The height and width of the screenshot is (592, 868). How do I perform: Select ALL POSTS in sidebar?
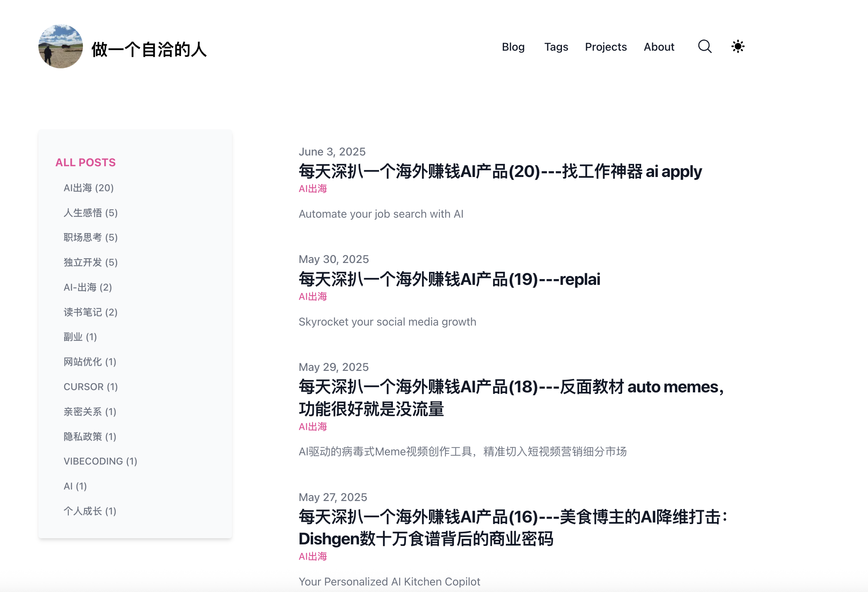click(x=85, y=162)
